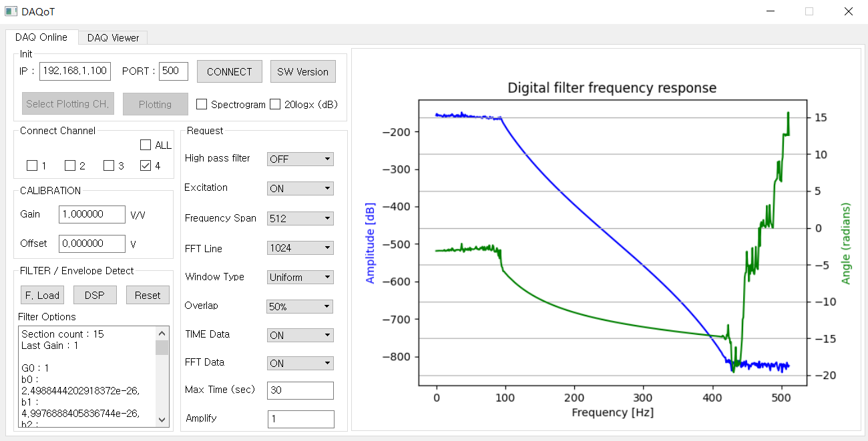Uncheck channel 4 checkbox

[146, 166]
